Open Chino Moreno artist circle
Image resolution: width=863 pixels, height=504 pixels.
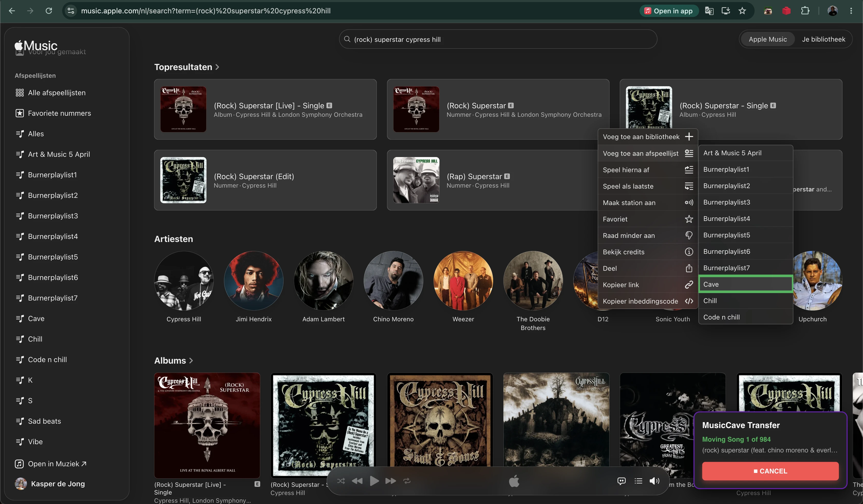(393, 280)
